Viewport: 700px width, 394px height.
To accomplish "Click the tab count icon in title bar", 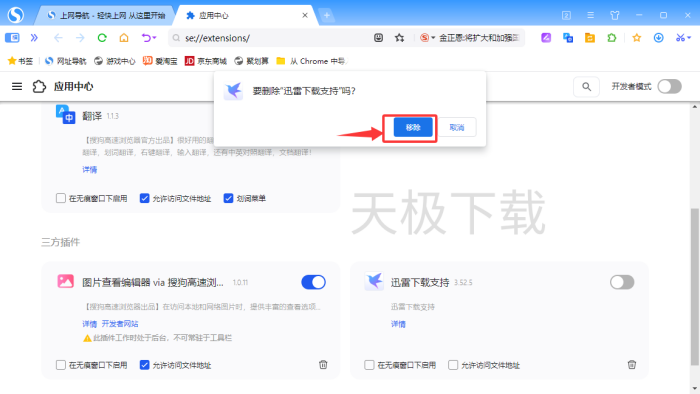I will click(x=566, y=15).
